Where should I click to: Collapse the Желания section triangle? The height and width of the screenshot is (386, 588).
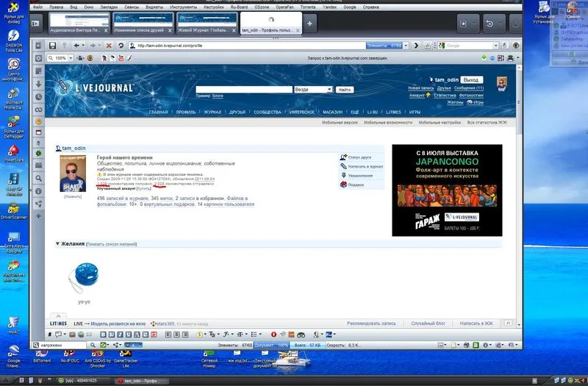coord(57,244)
